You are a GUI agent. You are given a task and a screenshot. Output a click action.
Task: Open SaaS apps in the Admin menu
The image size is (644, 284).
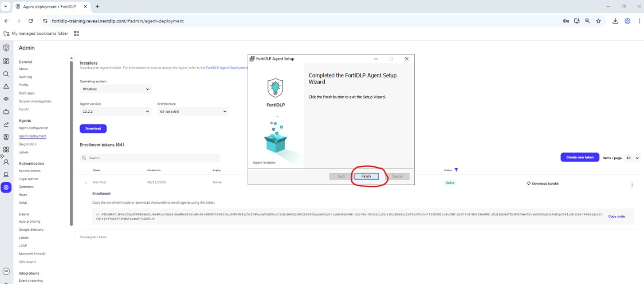click(x=27, y=93)
